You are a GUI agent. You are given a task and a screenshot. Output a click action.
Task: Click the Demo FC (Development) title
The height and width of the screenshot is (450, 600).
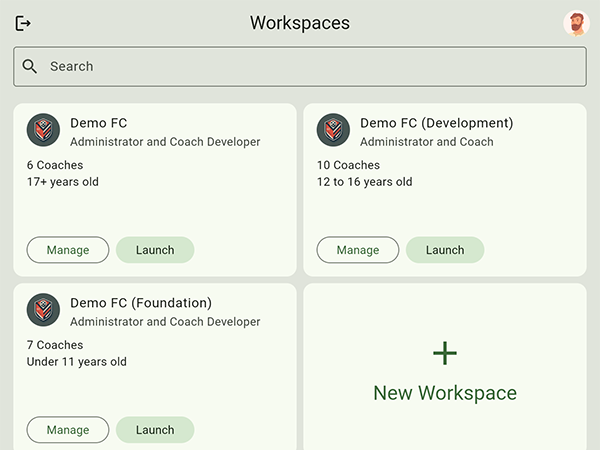[436, 123]
